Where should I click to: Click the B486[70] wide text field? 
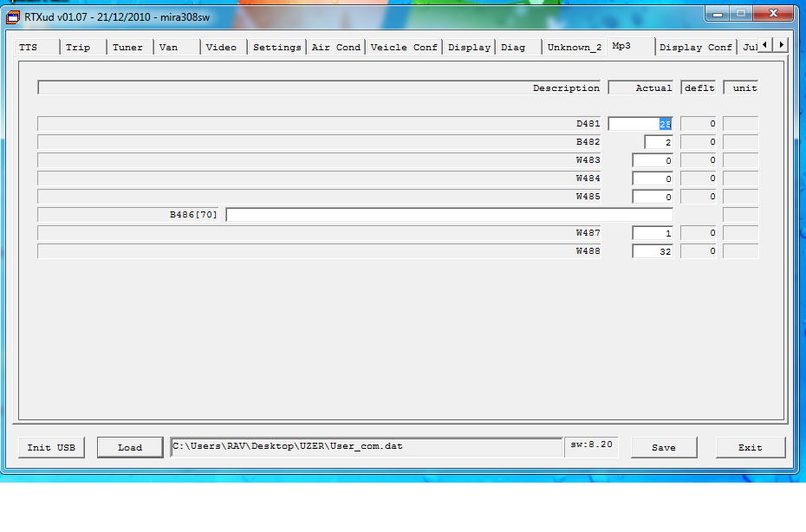tap(449, 215)
